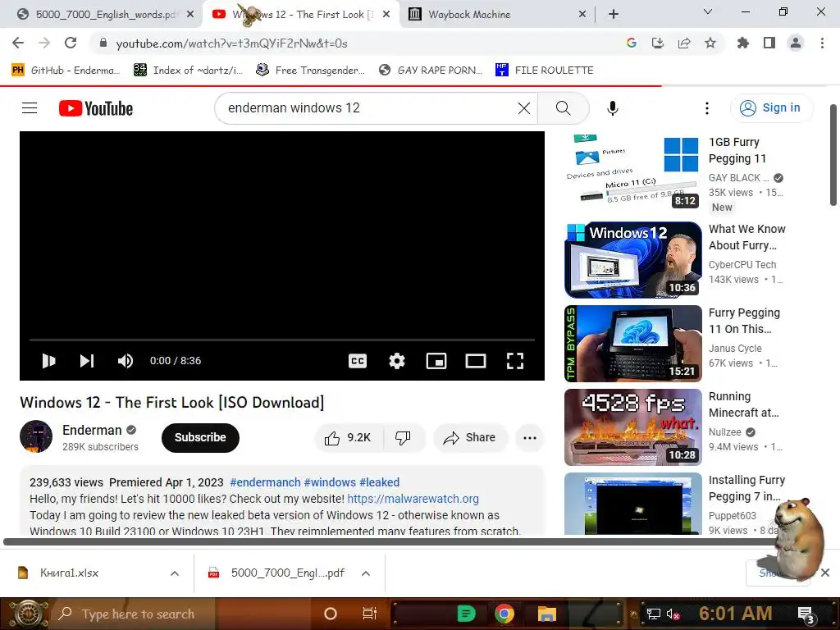The width and height of the screenshot is (840, 630).
Task: Open the player settings gear
Action: (396, 361)
